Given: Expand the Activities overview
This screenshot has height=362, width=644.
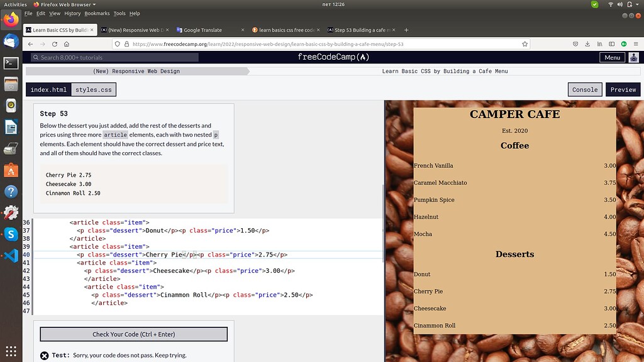Looking at the screenshot, I should [x=16, y=4].
